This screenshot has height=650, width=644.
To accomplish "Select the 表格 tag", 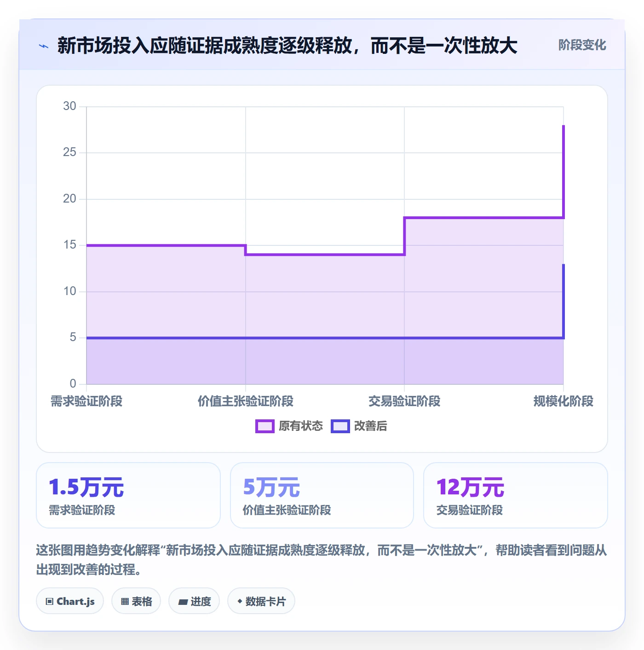I will point(136,601).
